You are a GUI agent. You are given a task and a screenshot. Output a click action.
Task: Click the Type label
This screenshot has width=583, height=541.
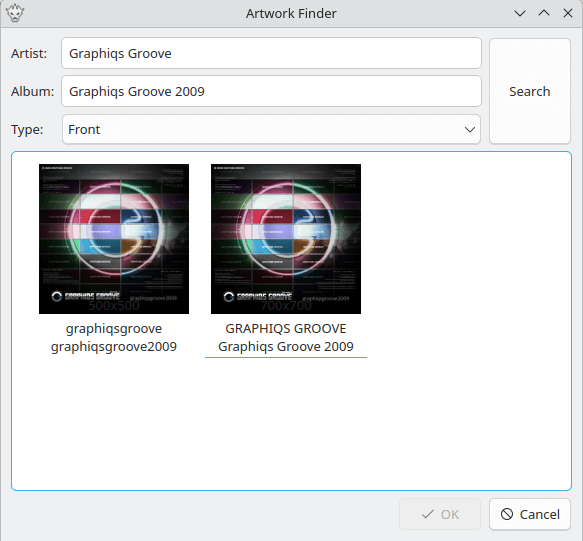(27, 130)
